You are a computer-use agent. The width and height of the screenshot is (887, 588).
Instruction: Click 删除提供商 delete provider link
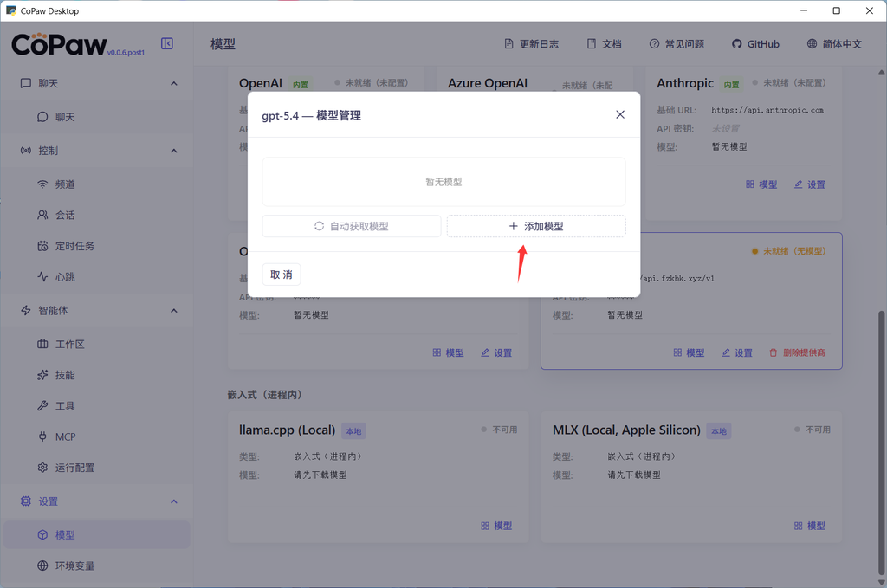(797, 352)
